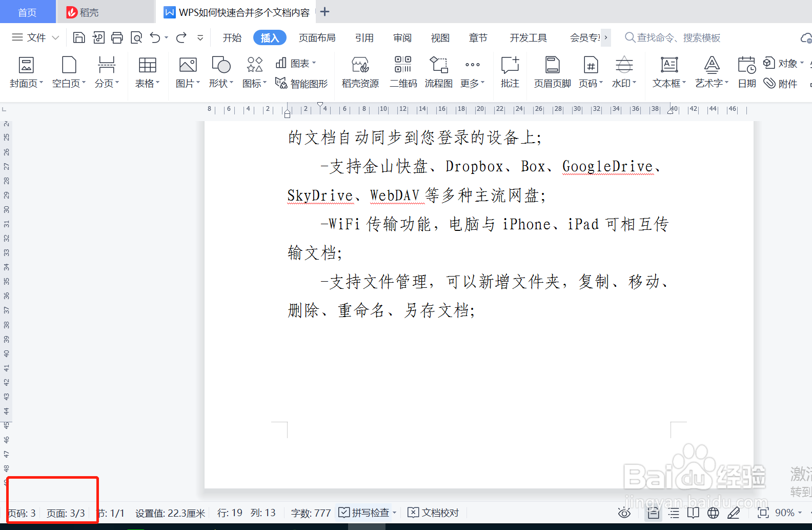Switch to the 引用 tab
This screenshot has width=812, height=530.
coord(364,37)
